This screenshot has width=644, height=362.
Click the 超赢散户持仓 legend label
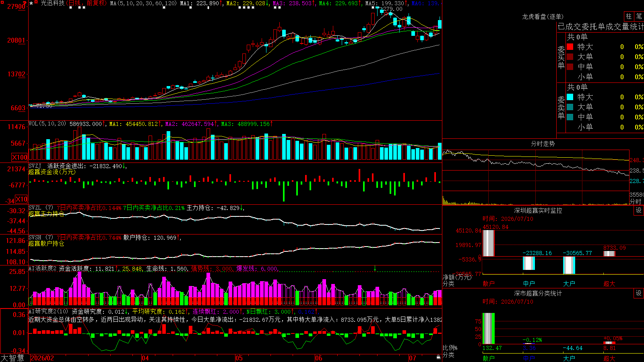pyautogui.click(x=46, y=244)
